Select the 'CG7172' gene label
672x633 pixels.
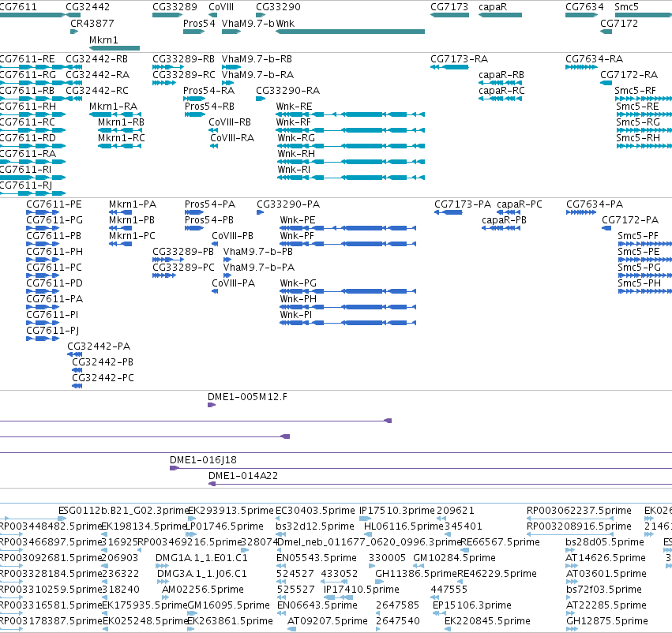(x=619, y=23)
